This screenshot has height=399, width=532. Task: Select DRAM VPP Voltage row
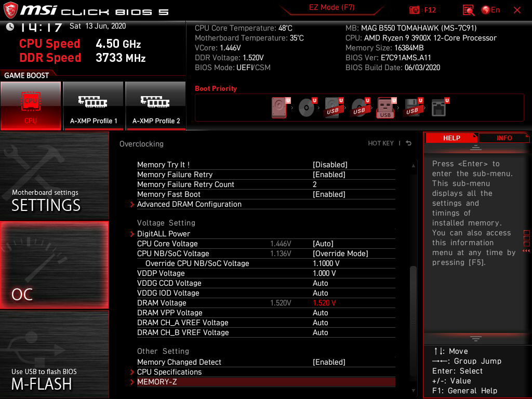coord(266,312)
